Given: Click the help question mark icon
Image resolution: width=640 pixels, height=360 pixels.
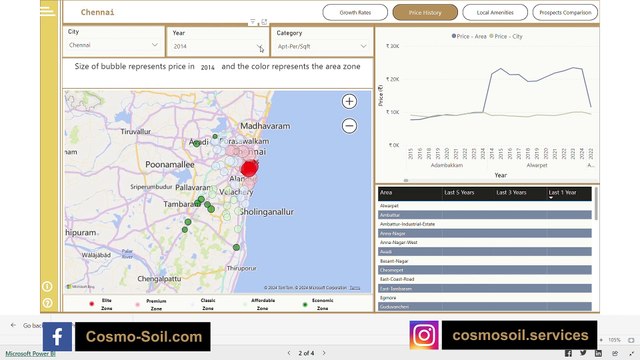Looking at the screenshot, I should pos(47,303).
